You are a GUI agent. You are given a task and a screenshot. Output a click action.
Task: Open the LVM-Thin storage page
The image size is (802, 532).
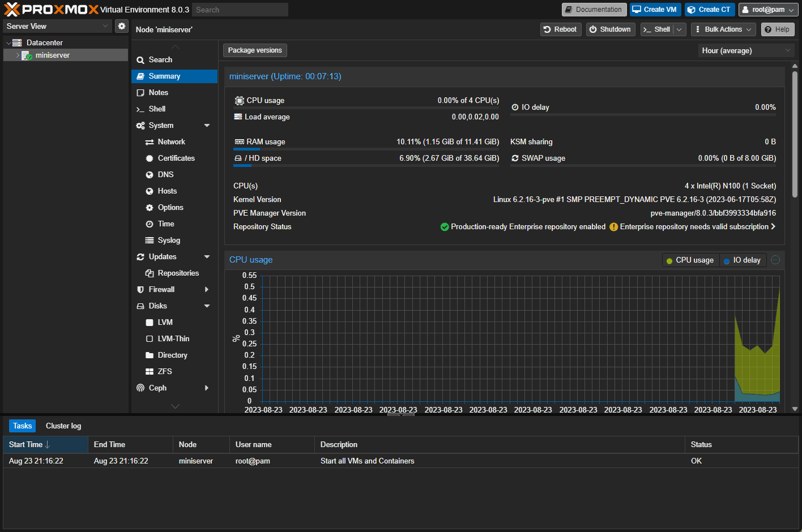point(173,339)
